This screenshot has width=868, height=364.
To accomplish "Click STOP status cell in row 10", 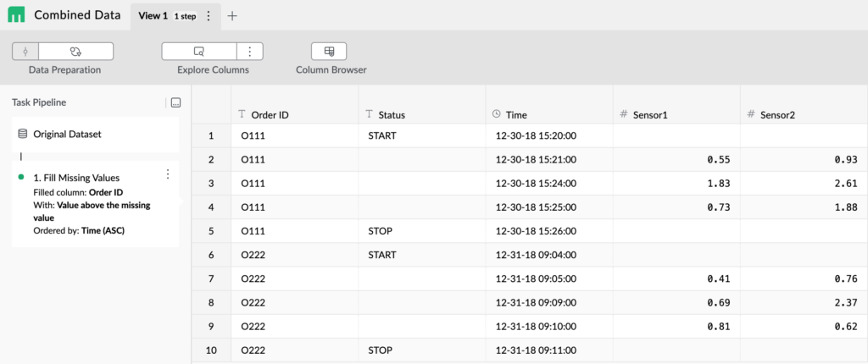I will (422, 350).
